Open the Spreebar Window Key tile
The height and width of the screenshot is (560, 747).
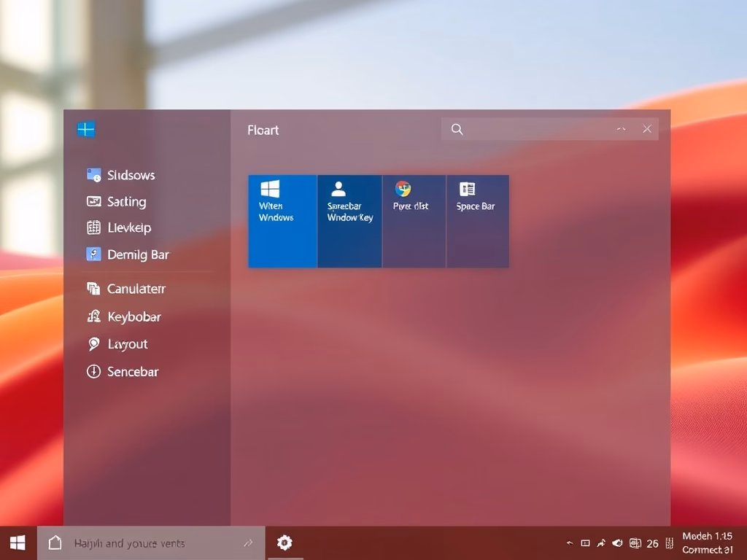pos(349,222)
